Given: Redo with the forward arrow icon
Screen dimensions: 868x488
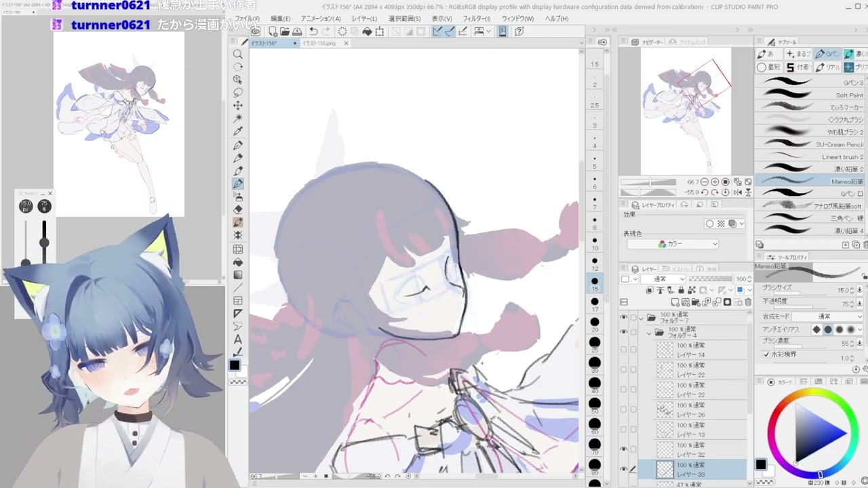Looking at the screenshot, I should pos(326,31).
